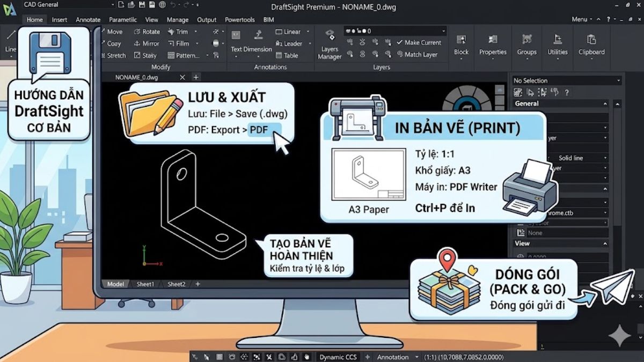This screenshot has height=362, width=644.
Task: Expand the Clipboard group dropdown
Action: [591, 59]
